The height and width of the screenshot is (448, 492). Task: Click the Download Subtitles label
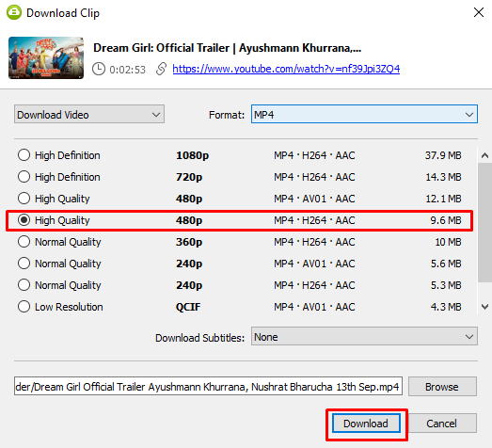(199, 338)
